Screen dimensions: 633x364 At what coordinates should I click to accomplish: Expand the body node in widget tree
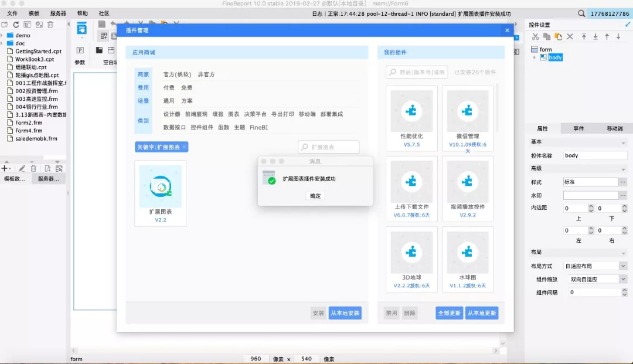[535, 57]
